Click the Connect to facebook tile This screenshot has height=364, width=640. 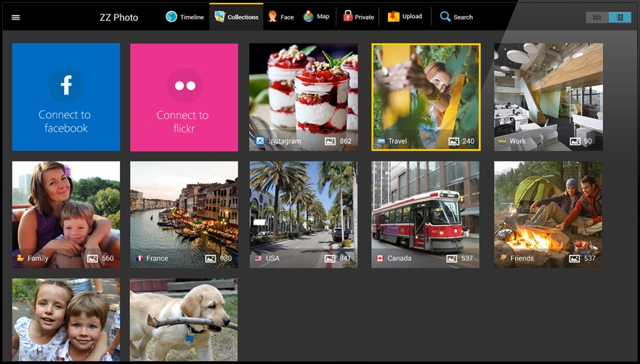pyautogui.click(x=66, y=97)
